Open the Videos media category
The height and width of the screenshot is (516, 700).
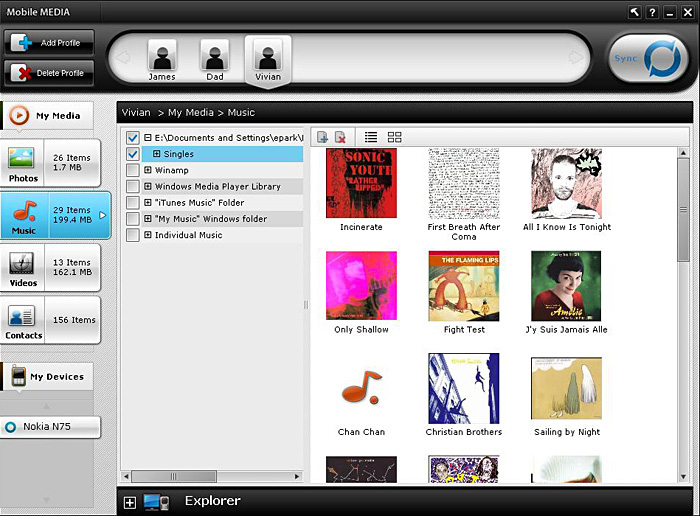coord(50,267)
